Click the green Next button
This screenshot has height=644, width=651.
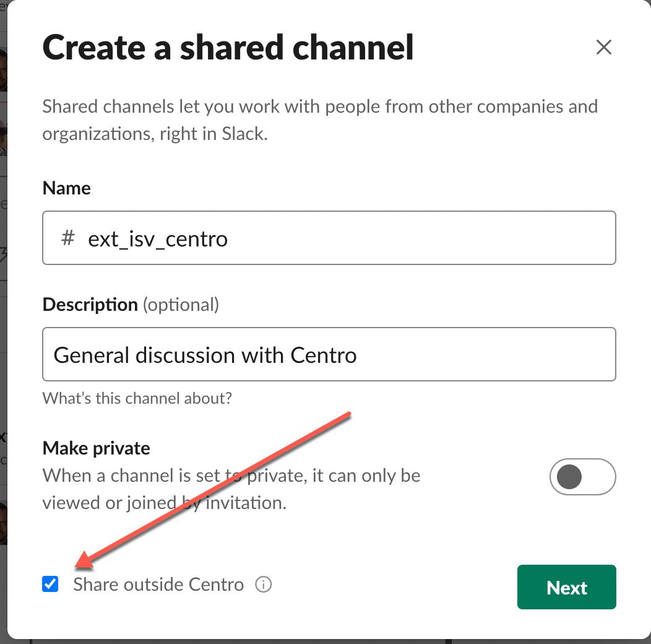click(x=566, y=587)
